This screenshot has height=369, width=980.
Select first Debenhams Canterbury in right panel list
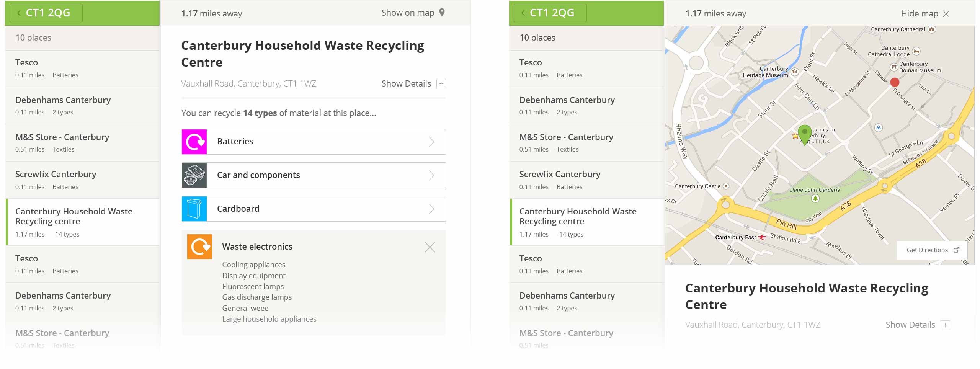point(586,105)
